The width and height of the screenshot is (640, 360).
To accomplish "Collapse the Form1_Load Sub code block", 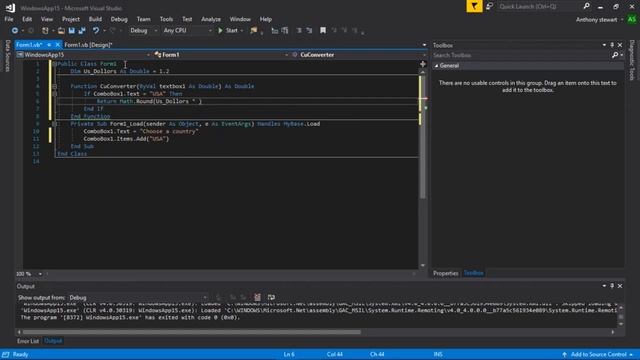I will click(x=54, y=124).
